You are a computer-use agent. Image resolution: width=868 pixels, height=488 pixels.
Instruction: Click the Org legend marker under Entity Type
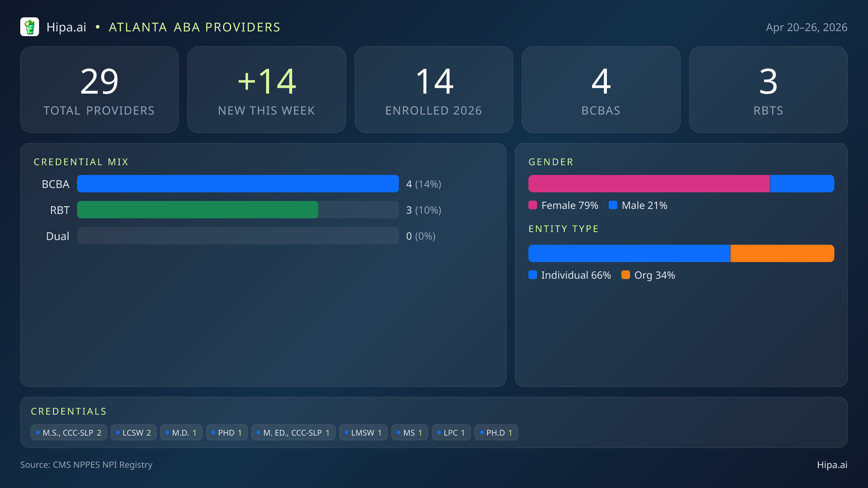[626, 275]
